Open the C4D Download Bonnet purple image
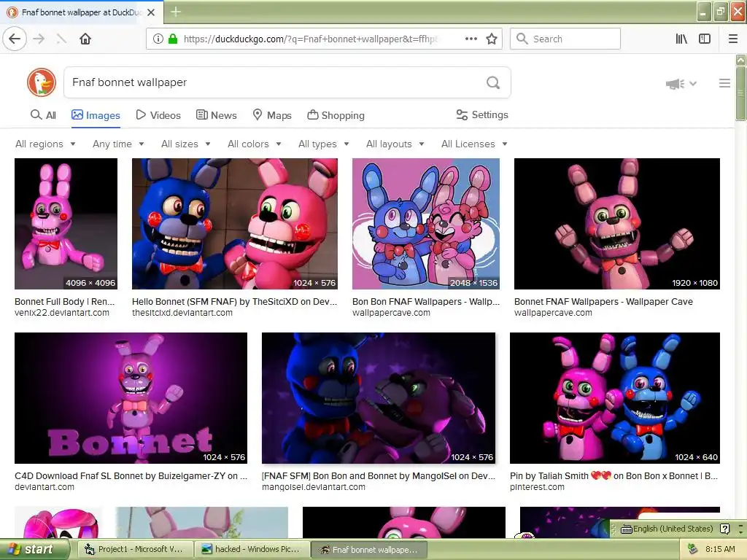747x560 pixels. (x=131, y=398)
